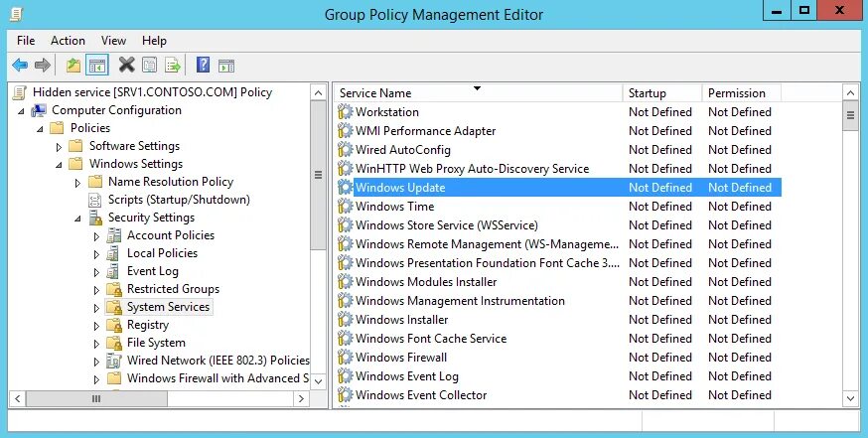The height and width of the screenshot is (438, 868).
Task: Expand the Account Policies tree node
Action: pos(96,235)
